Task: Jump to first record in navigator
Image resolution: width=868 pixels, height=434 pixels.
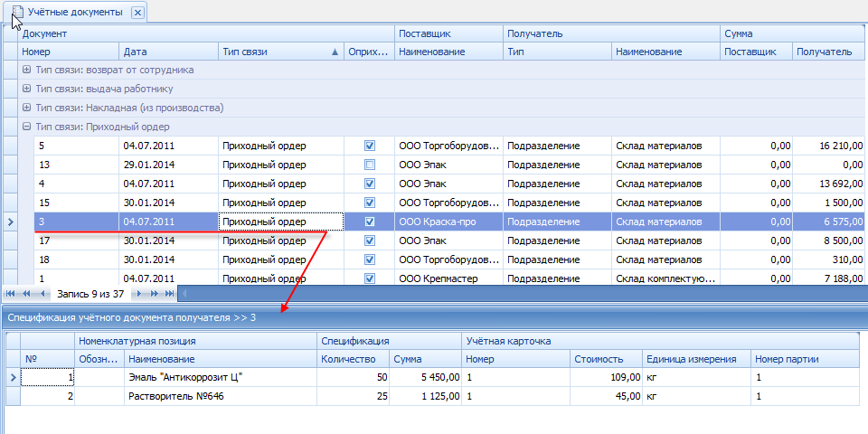Action: pos(10,294)
